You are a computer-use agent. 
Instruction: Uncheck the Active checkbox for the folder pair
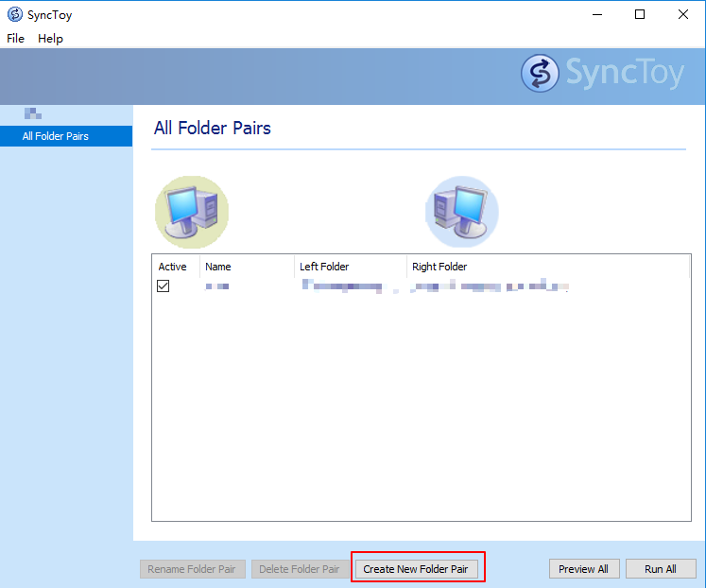(163, 285)
